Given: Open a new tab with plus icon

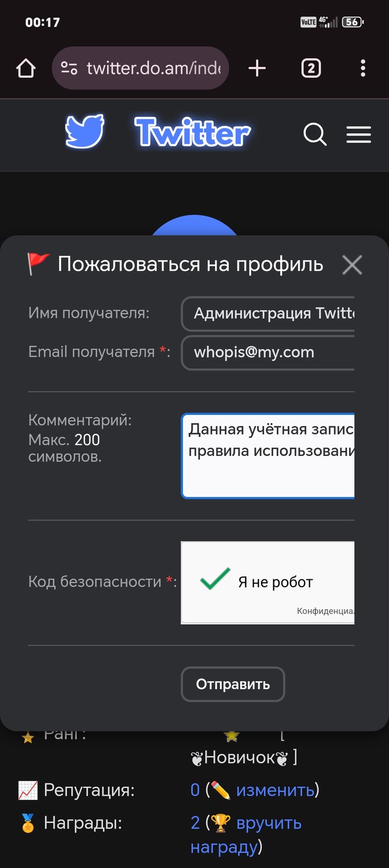Looking at the screenshot, I should [x=257, y=68].
